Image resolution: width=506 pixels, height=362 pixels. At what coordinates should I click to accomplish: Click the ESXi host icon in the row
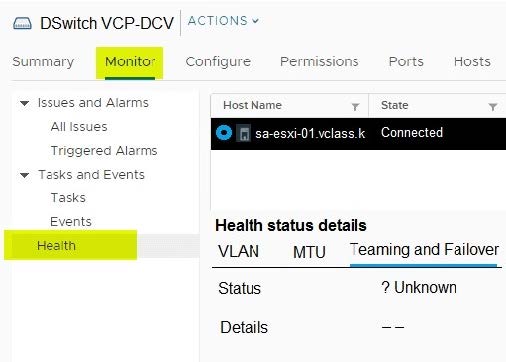click(x=244, y=133)
